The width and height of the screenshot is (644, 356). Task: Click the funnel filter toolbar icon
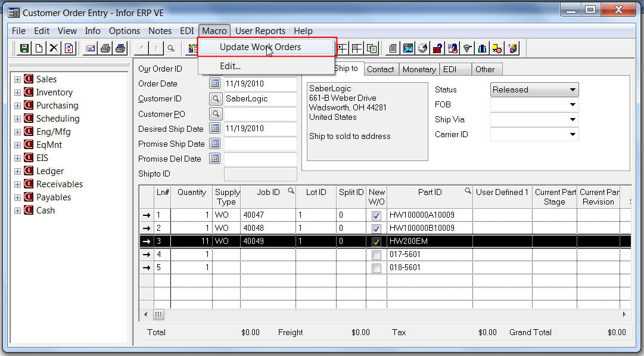[467, 48]
